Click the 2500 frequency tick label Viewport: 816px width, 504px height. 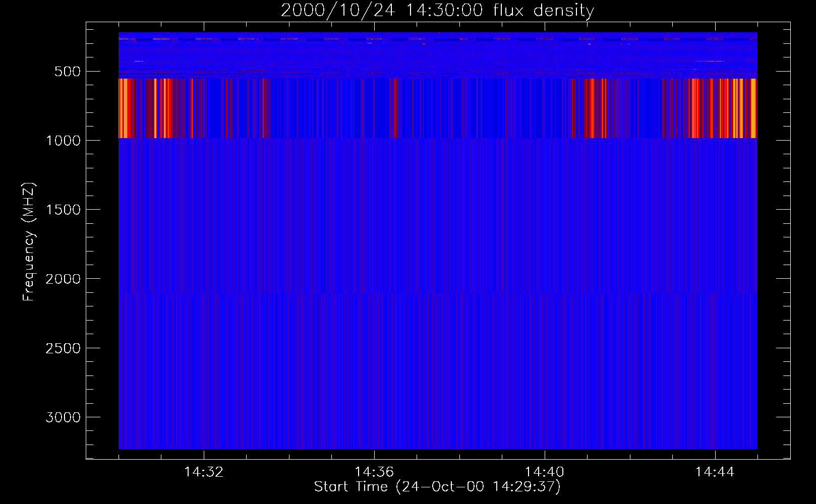point(63,348)
